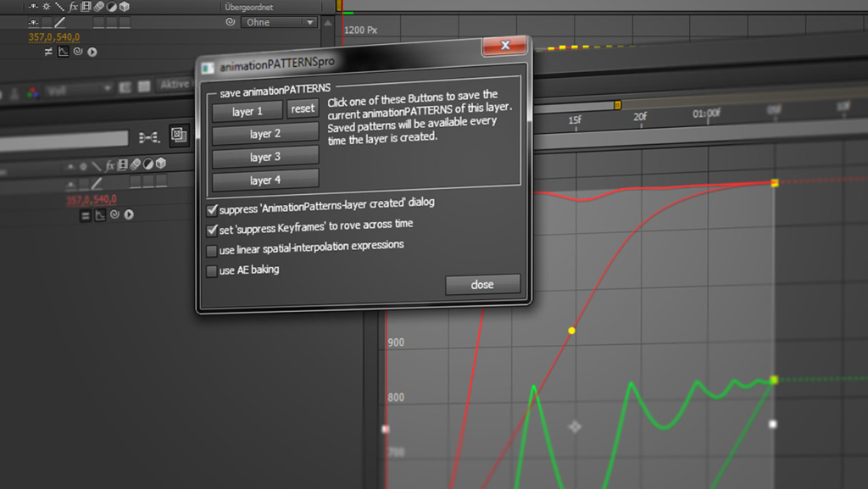
Task: Check the use AE baking option
Action: click(212, 271)
